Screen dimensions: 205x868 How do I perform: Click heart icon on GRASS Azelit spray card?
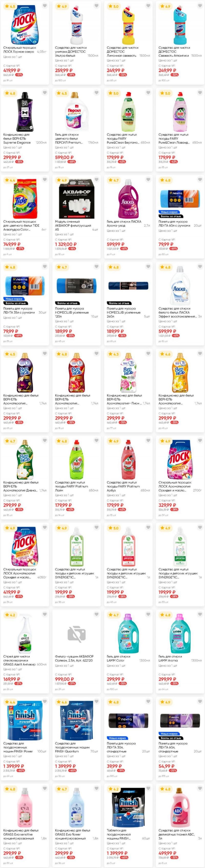(x=45, y=615)
